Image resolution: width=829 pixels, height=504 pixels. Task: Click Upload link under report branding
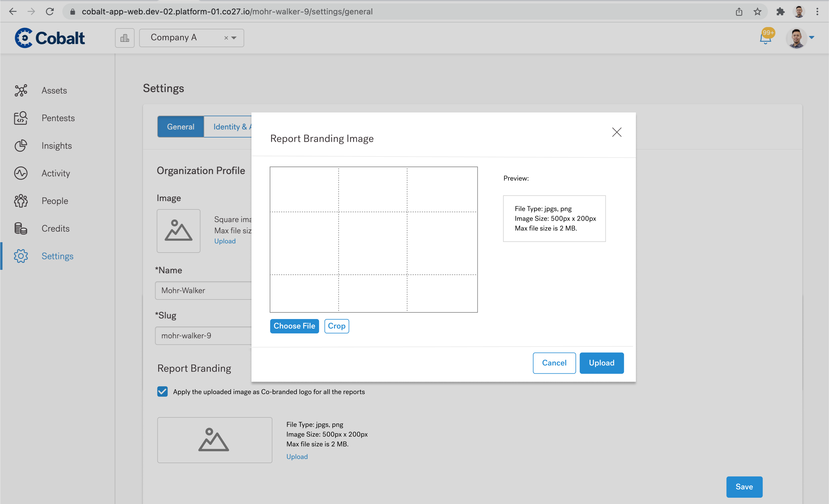(x=297, y=457)
